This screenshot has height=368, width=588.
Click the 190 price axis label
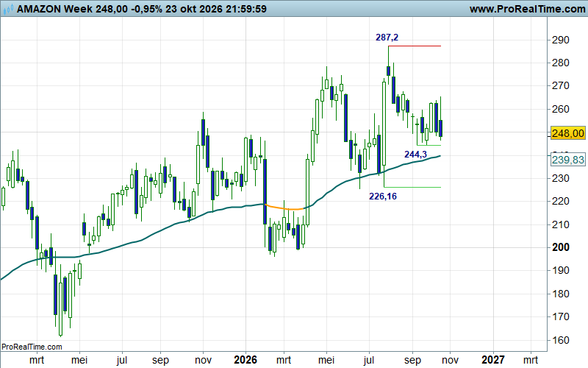(560, 270)
